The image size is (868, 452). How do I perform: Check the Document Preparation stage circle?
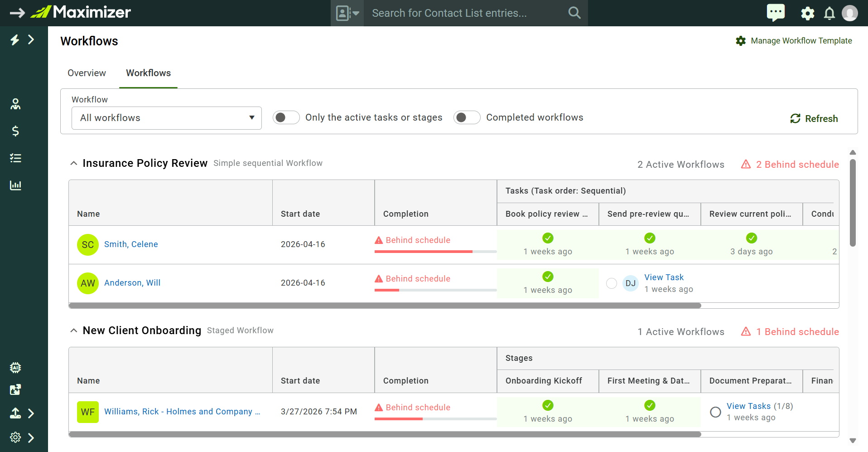click(x=715, y=412)
